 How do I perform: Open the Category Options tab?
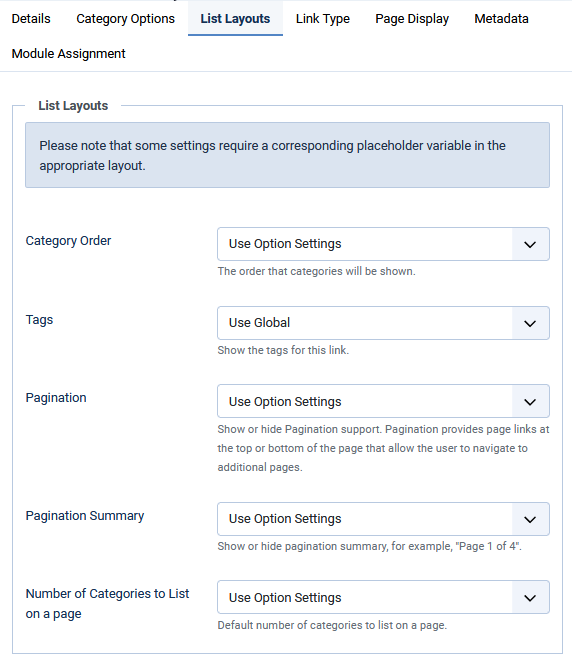pos(125,19)
